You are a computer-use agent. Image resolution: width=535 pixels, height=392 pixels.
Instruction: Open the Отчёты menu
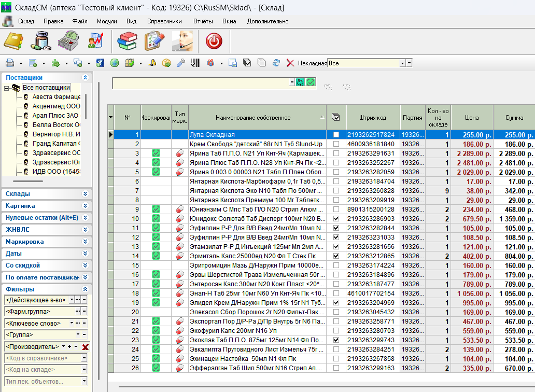203,21
